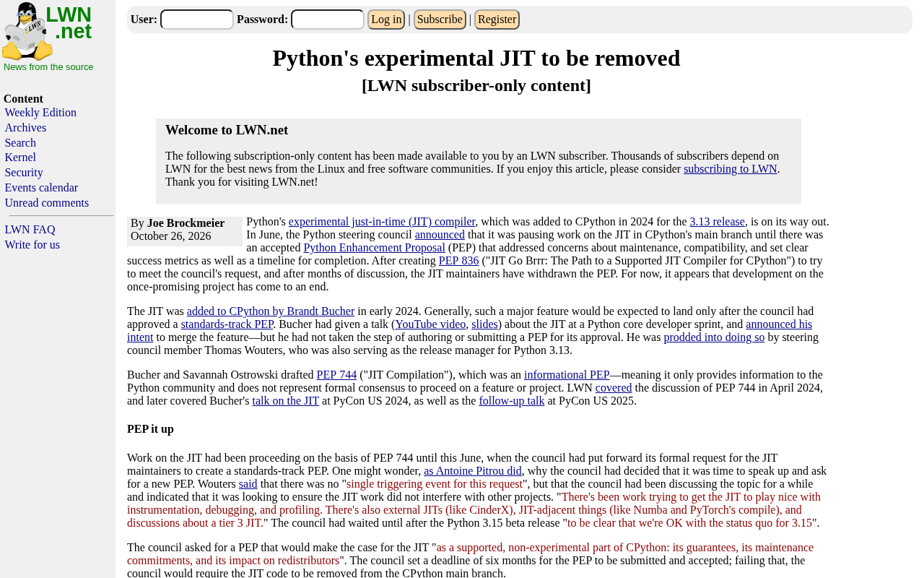The height and width of the screenshot is (578, 924).
Task: Open the LWN FAQ link
Action: click(30, 230)
